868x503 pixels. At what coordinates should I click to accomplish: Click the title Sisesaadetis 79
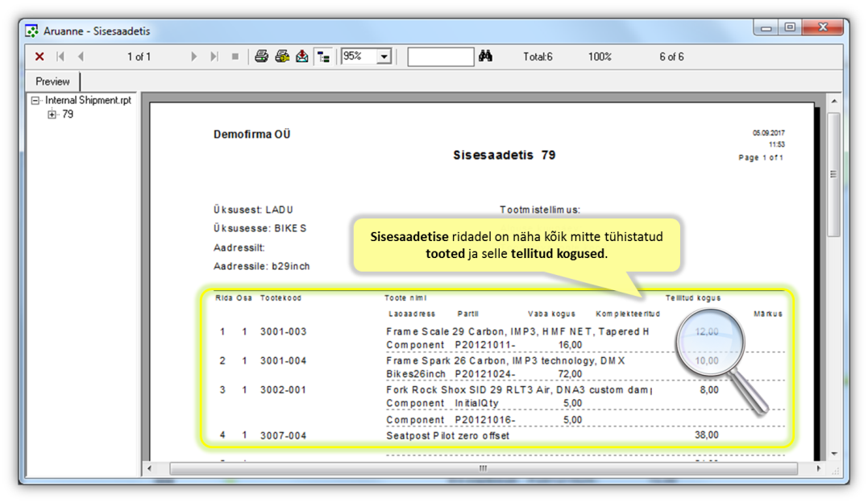(x=505, y=155)
